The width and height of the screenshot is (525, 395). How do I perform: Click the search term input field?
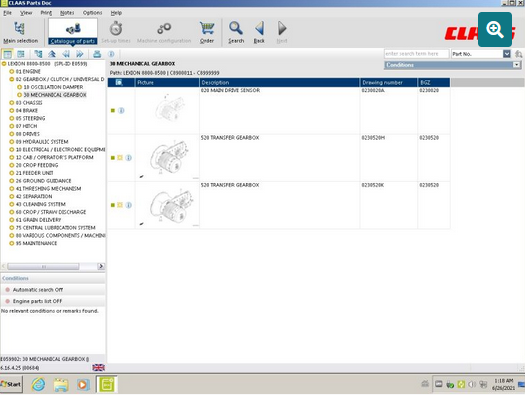coord(416,54)
